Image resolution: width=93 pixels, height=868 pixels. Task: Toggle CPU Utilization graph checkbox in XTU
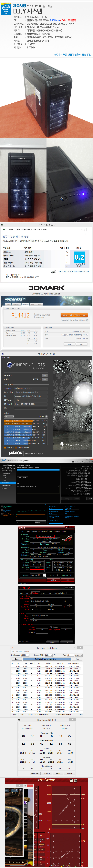[x=2, y=510]
